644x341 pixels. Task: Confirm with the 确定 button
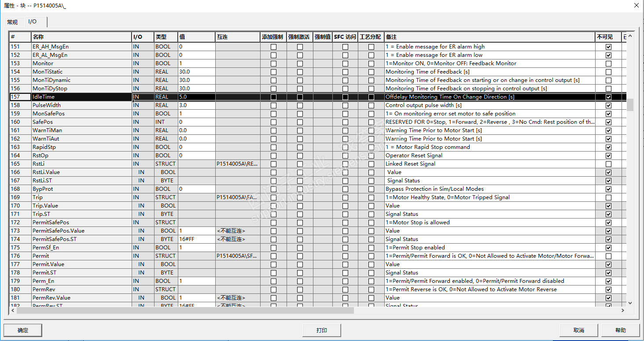(x=23, y=330)
